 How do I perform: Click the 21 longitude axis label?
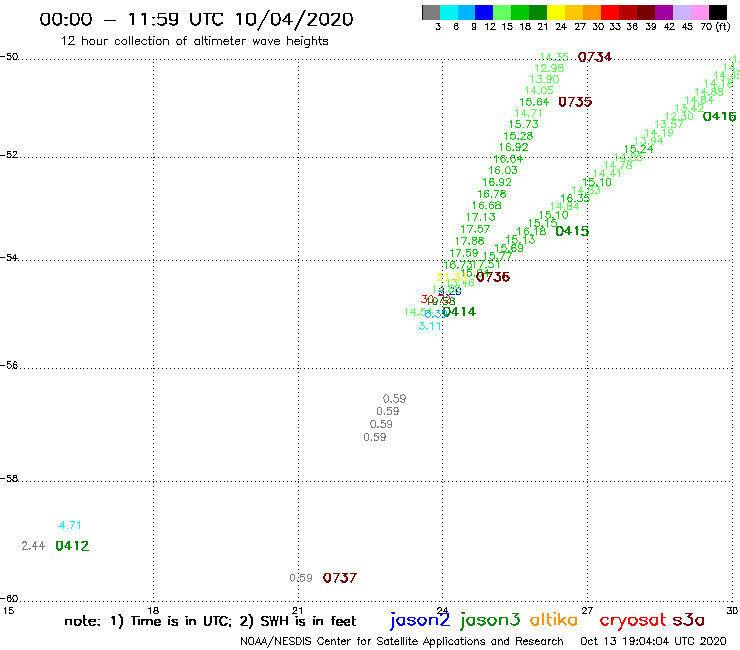(x=298, y=610)
